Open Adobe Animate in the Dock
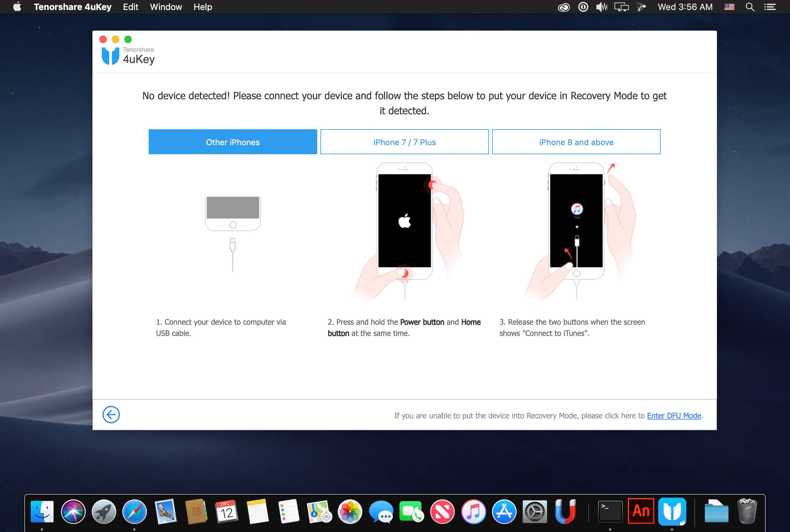Viewport: 790px width, 532px height. click(641, 511)
